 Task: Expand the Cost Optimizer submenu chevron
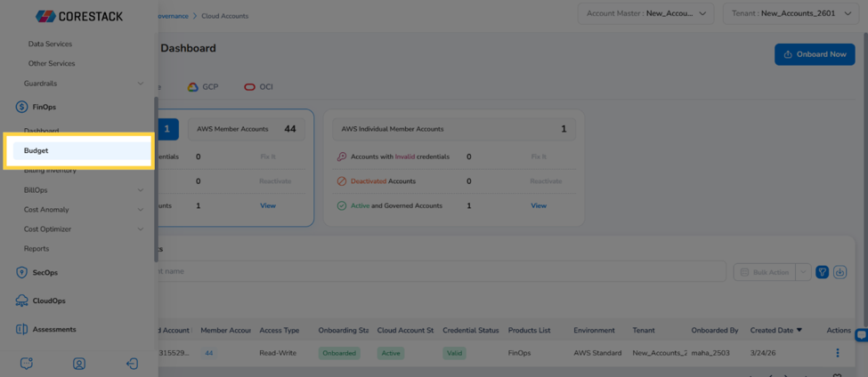click(141, 229)
